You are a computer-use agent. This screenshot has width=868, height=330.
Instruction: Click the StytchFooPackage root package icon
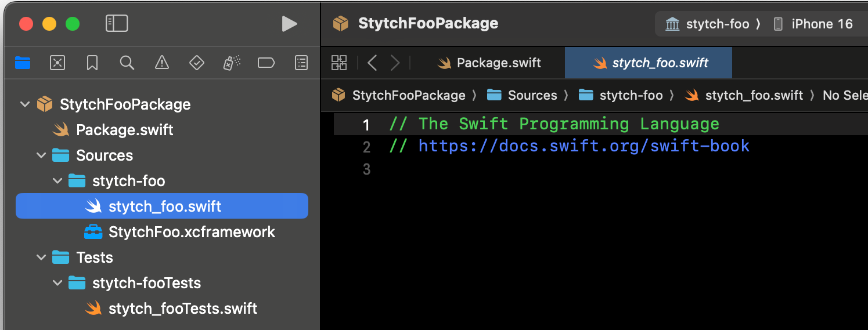coord(45,104)
